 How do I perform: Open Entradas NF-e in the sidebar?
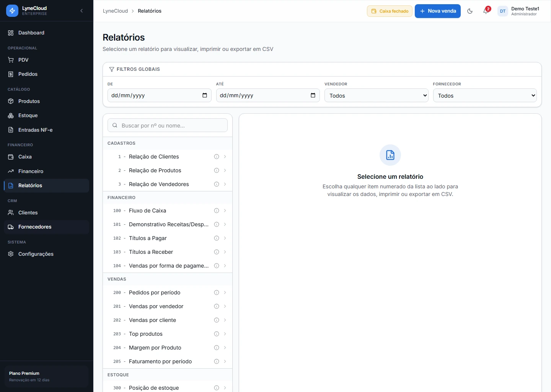[47, 130]
